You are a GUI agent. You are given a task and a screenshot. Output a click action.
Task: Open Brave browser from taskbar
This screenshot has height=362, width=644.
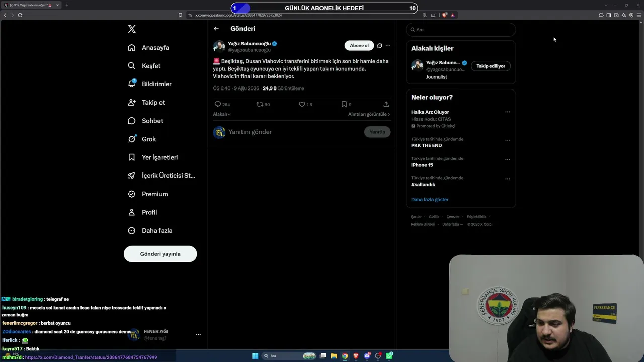356,356
